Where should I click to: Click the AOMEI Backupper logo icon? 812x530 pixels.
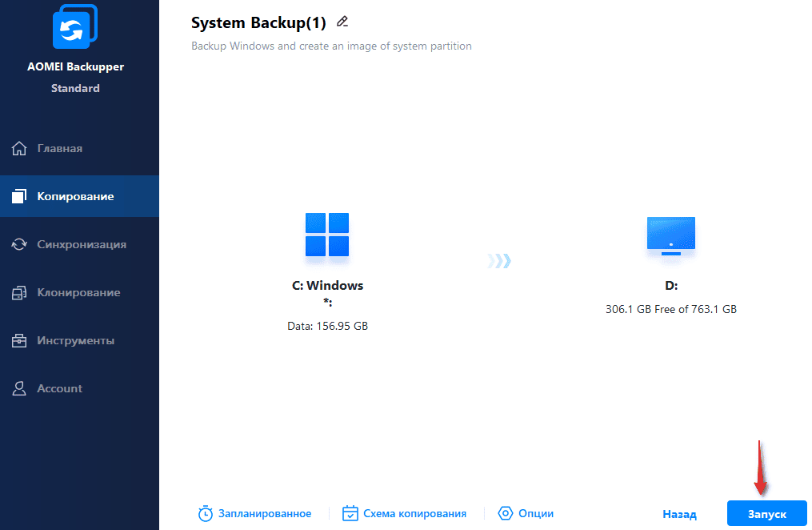[75, 26]
